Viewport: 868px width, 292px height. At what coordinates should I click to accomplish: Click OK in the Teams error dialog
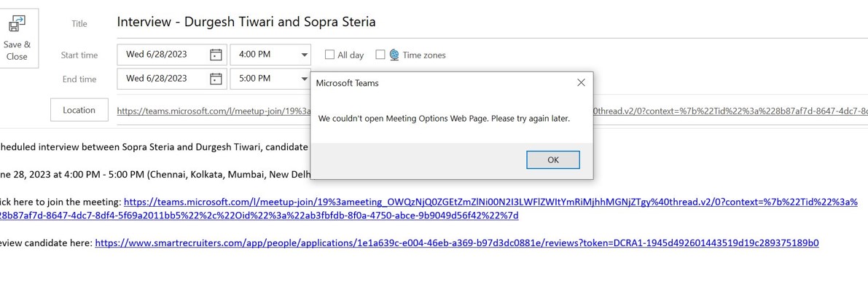click(x=553, y=159)
